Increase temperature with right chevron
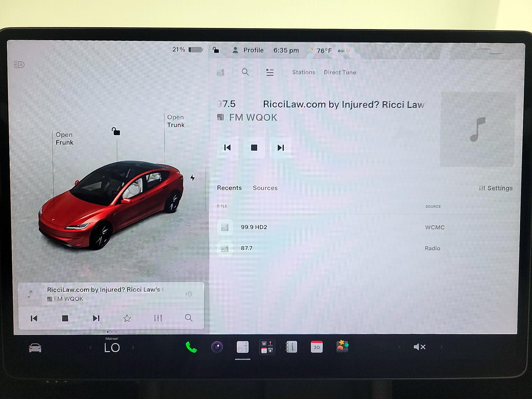532x399 pixels. (x=133, y=347)
